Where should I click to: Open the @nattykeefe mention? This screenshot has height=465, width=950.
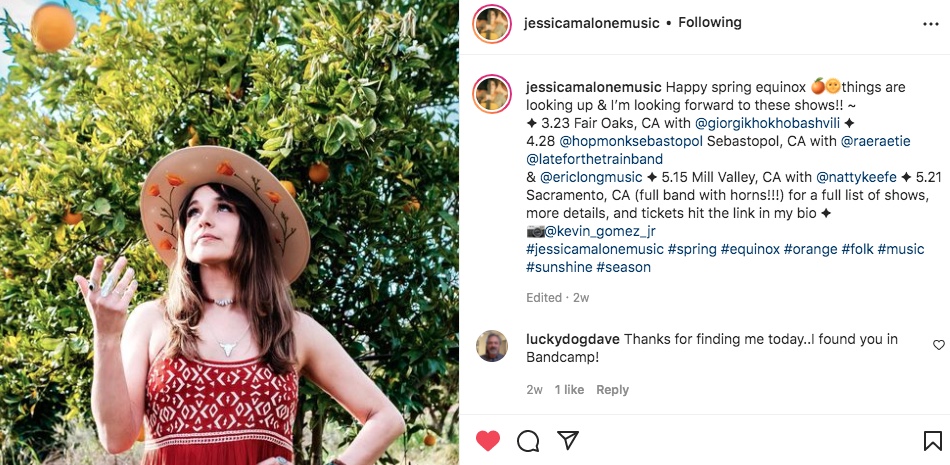pyautogui.click(x=856, y=178)
